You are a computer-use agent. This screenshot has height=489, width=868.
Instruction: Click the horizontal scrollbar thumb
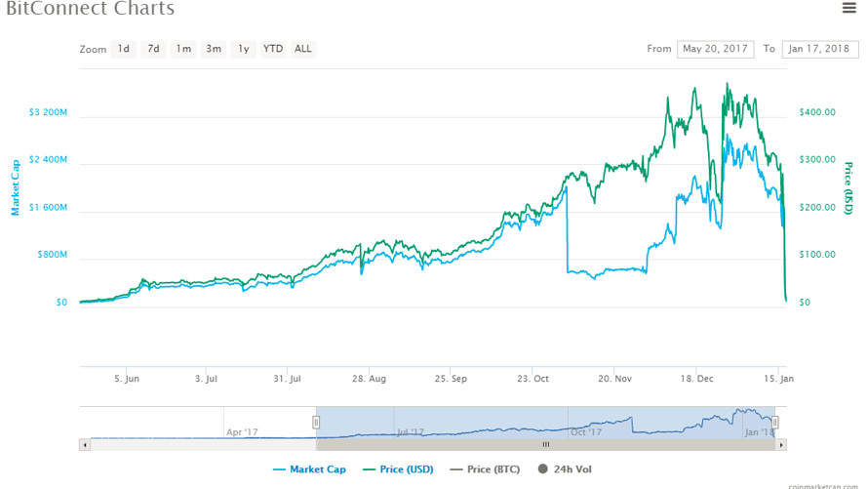545,445
